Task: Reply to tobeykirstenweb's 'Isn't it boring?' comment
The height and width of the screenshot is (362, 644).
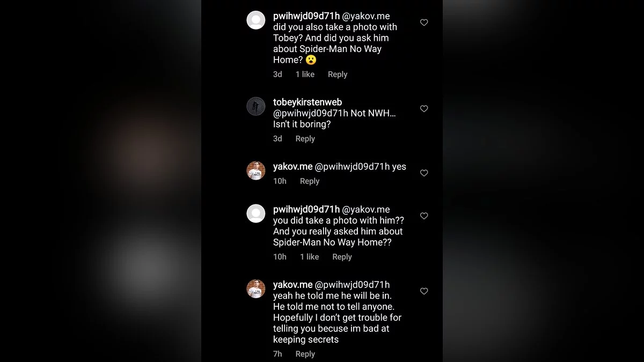Action: 305,139
